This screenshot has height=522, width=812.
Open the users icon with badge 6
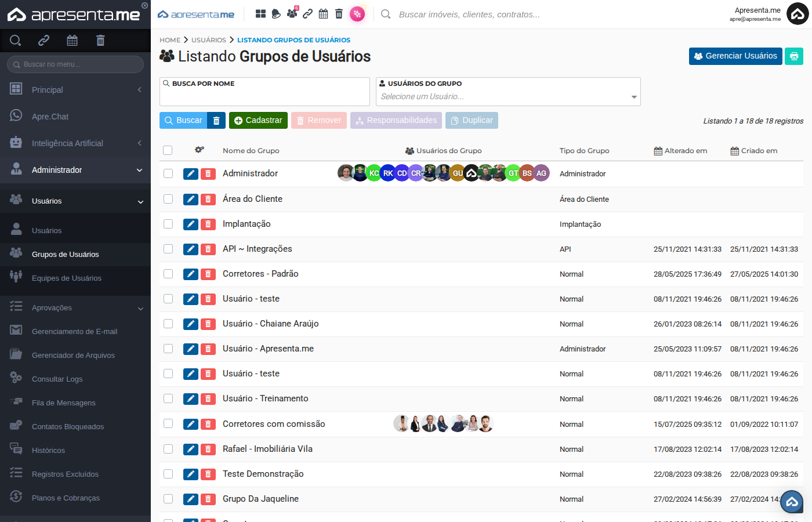coord(292,13)
